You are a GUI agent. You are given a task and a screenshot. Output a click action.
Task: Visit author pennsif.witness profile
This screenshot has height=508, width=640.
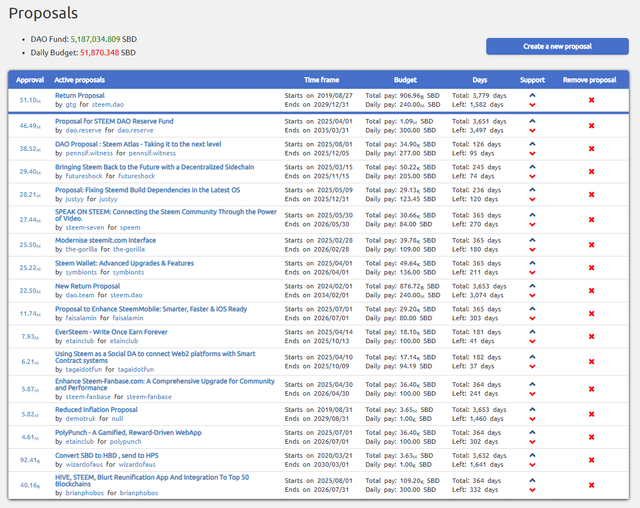click(x=89, y=153)
